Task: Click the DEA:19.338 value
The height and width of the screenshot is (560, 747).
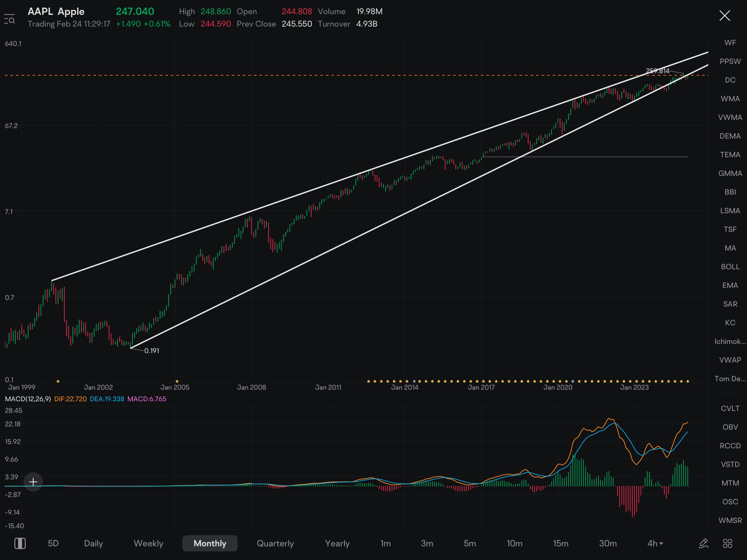Action: (x=107, y=399)
